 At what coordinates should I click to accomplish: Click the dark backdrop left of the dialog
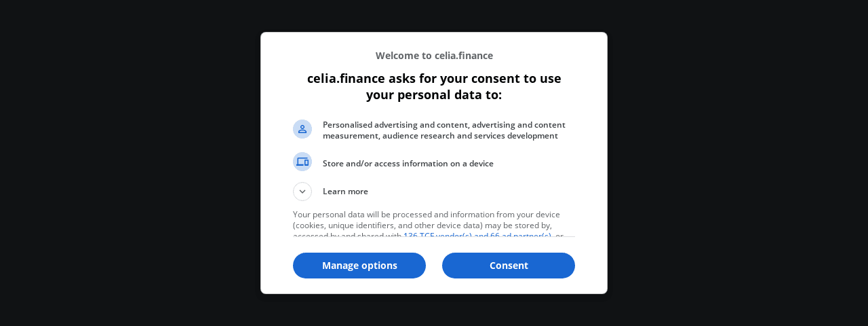click(129, 163)
